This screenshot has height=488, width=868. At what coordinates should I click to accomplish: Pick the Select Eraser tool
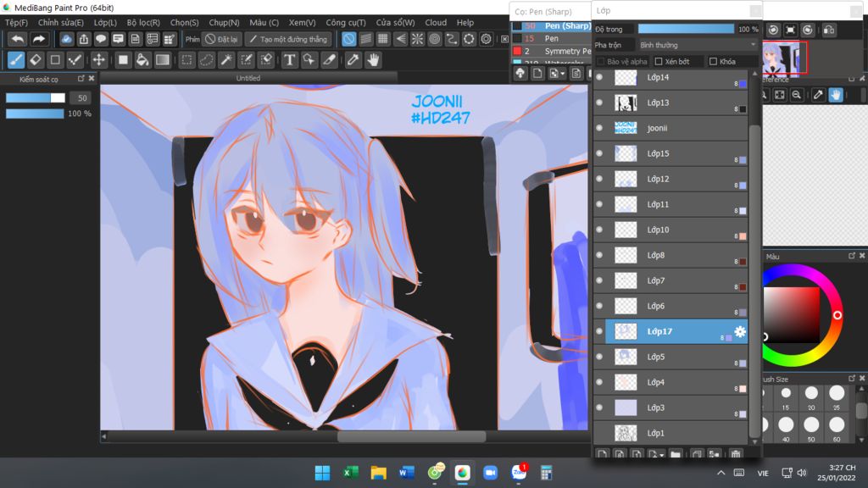pyautogui.click(x=266, y=60)
